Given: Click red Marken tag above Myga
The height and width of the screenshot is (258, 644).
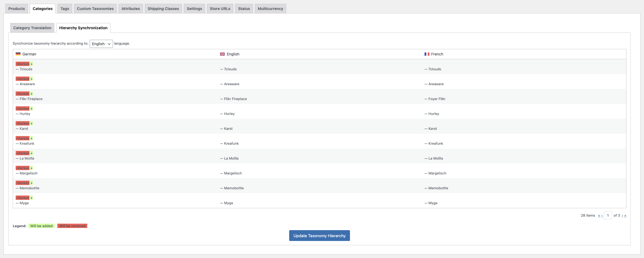Looking at the screenshot, I should 23,198.
